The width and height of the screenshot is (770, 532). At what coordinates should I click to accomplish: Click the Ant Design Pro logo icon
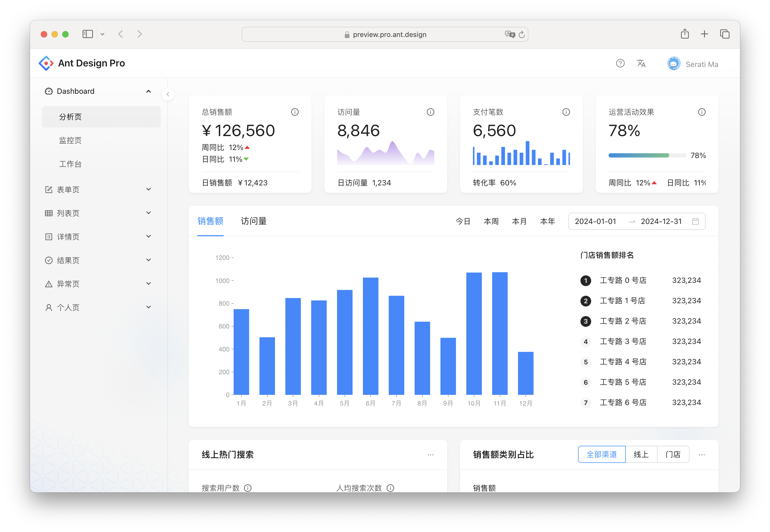tap(46, 63)
